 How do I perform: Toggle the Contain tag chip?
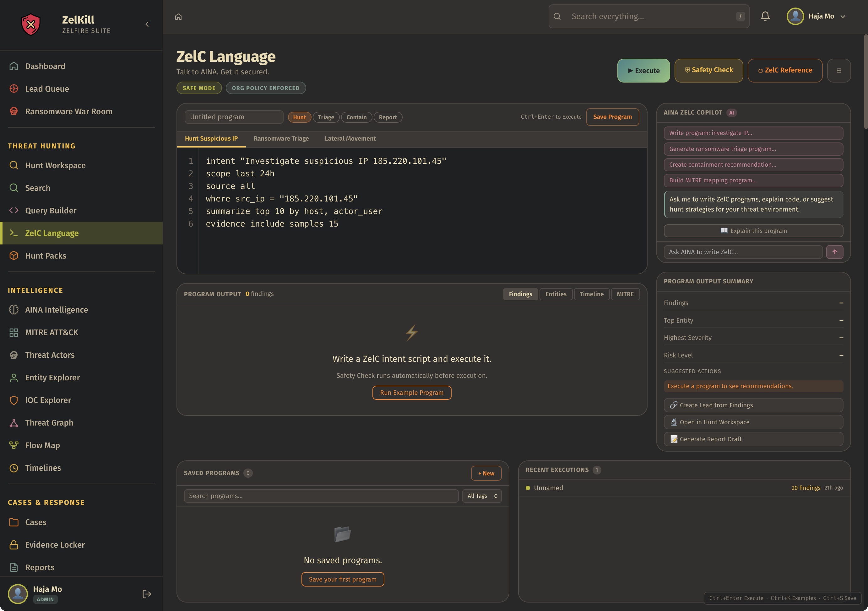pyautogui.click(x=356, y=117)
